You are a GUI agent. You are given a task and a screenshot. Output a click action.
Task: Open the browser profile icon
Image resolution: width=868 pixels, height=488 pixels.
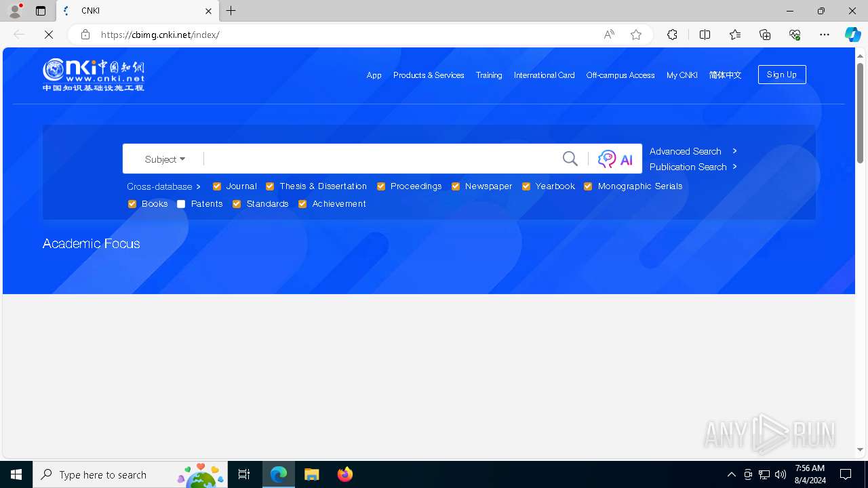(15, 11)
